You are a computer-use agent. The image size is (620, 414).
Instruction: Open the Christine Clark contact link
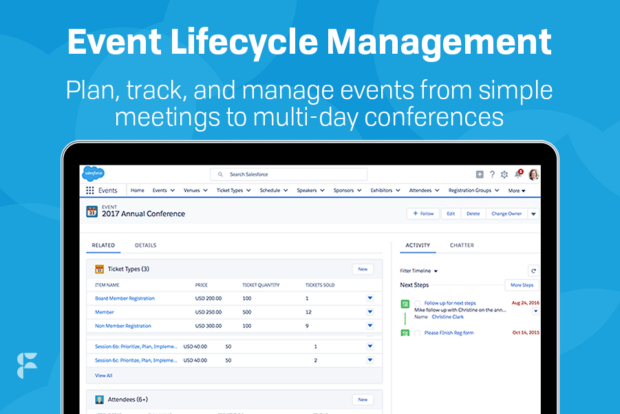coord(448,317)
